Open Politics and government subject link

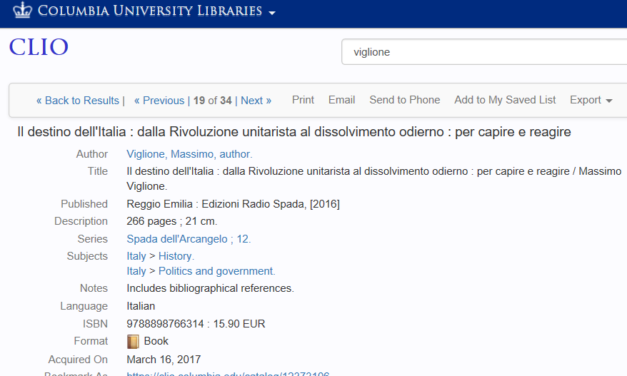click(x=217, y=271)
